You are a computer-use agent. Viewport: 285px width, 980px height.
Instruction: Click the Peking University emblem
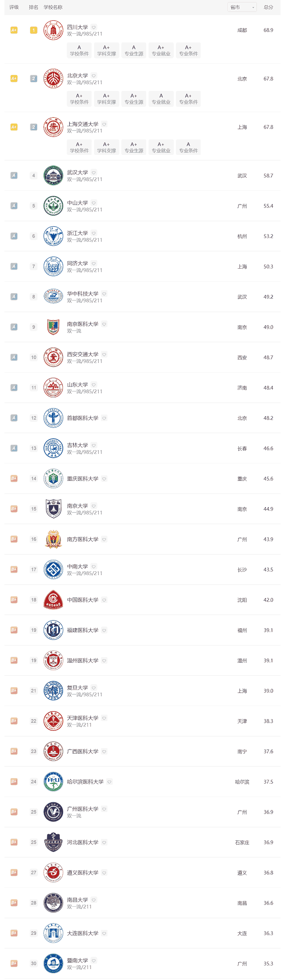coord(53,79)
